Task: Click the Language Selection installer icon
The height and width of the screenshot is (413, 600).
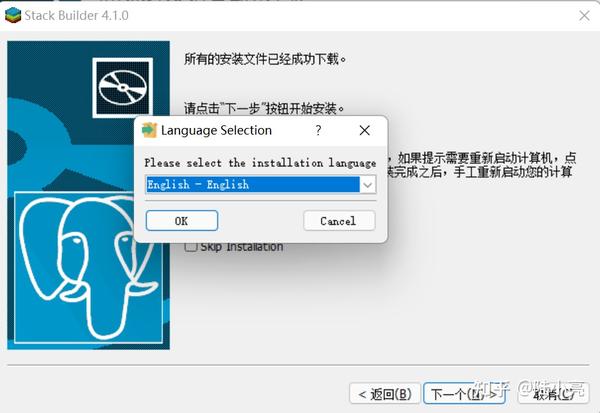Action: [x=149, y=131]
